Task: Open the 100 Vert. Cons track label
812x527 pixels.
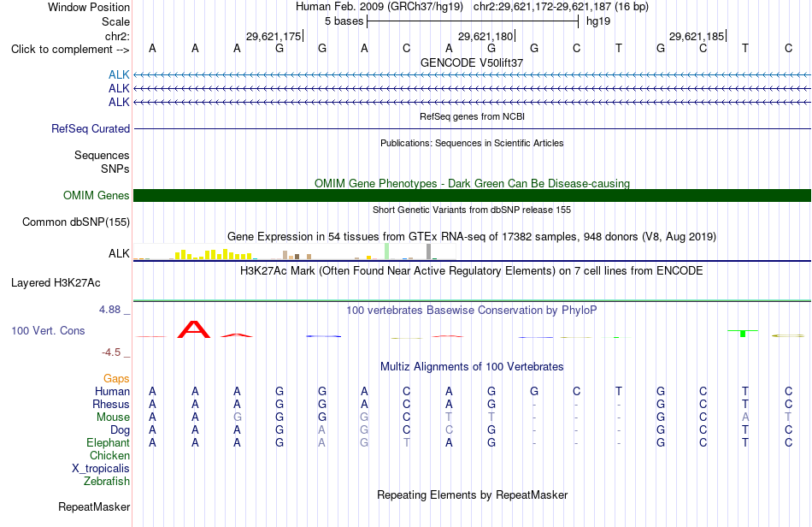Action: click(x=48, y=330)
